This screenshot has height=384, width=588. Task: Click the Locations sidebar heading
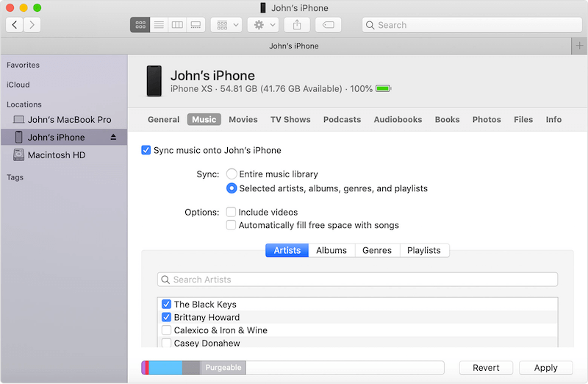[24, 104]
